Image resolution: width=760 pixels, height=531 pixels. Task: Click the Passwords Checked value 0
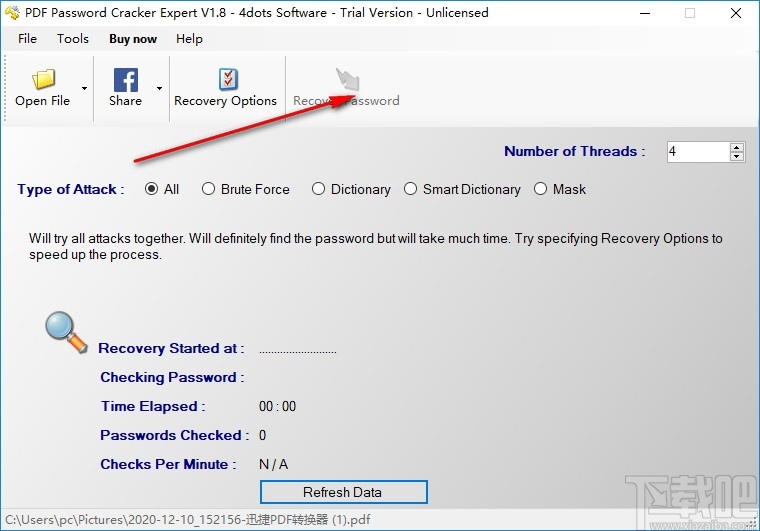[x=262, y=435]
